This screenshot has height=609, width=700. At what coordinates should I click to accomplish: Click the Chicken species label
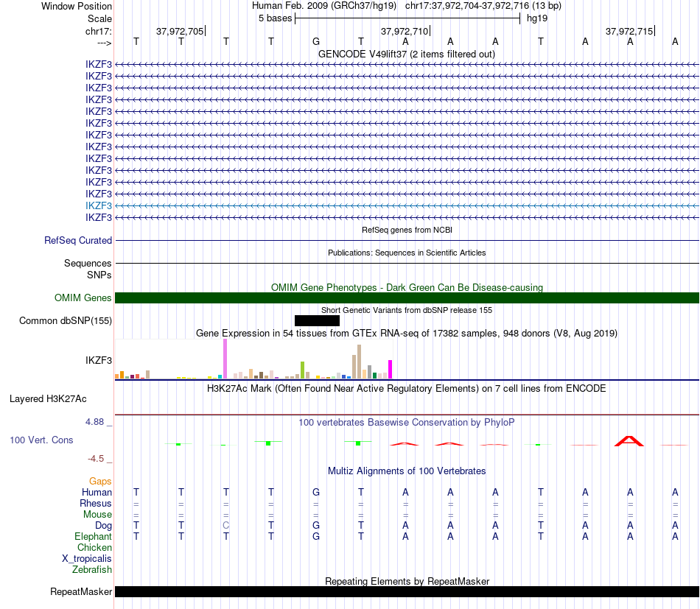tap(94, 547)
